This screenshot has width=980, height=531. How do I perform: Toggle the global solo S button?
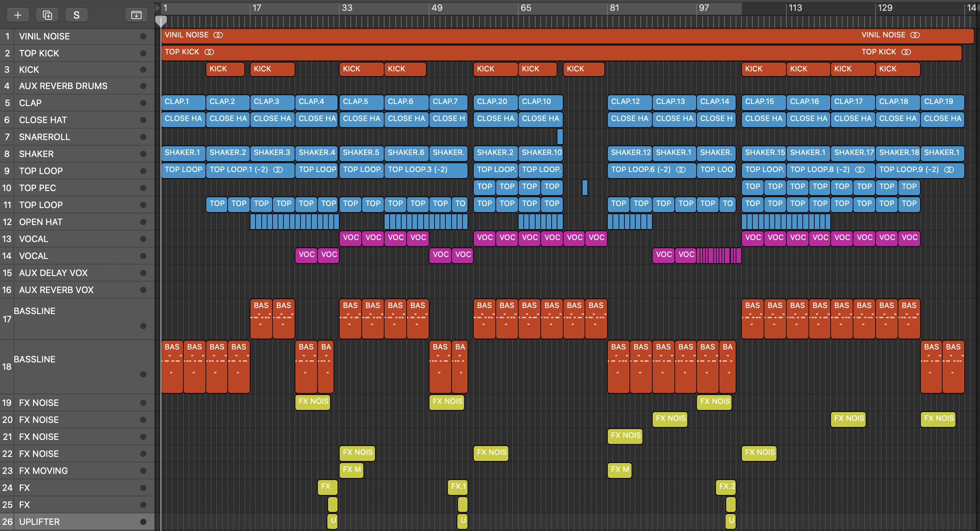click(76, 15)
